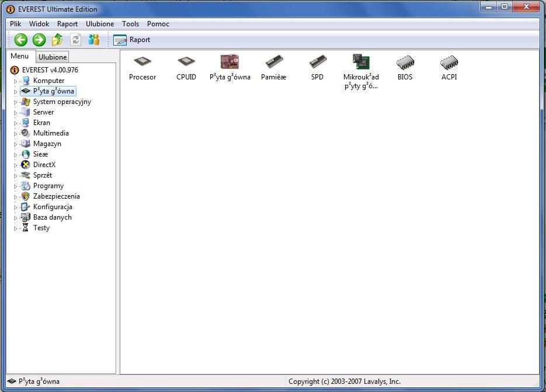Open the Ulubione menu in menu bar

click(100, 24)
